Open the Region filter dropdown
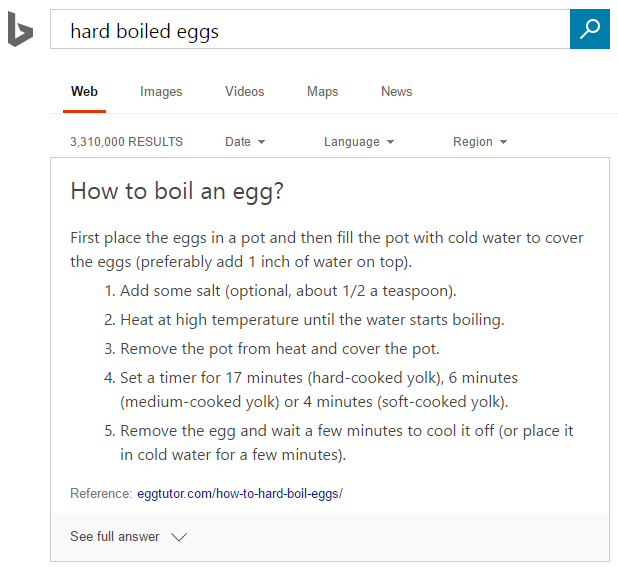The width and height of the screenshot is (618, 567). [480, 142]
